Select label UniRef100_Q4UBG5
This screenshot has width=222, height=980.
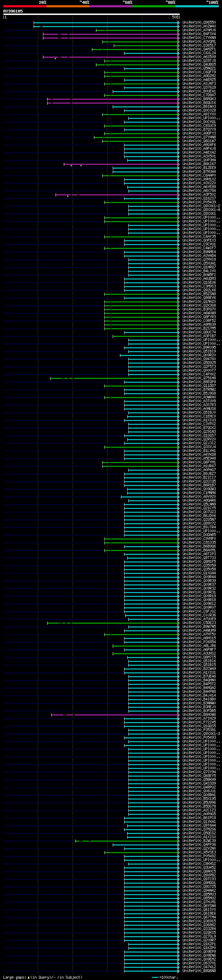click(199, 65)
